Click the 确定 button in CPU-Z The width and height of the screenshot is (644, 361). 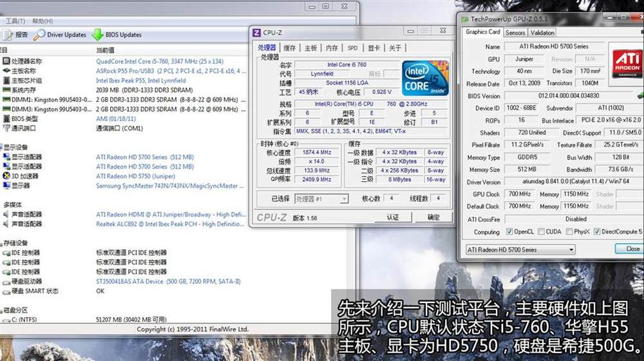[x=433, y=217]
